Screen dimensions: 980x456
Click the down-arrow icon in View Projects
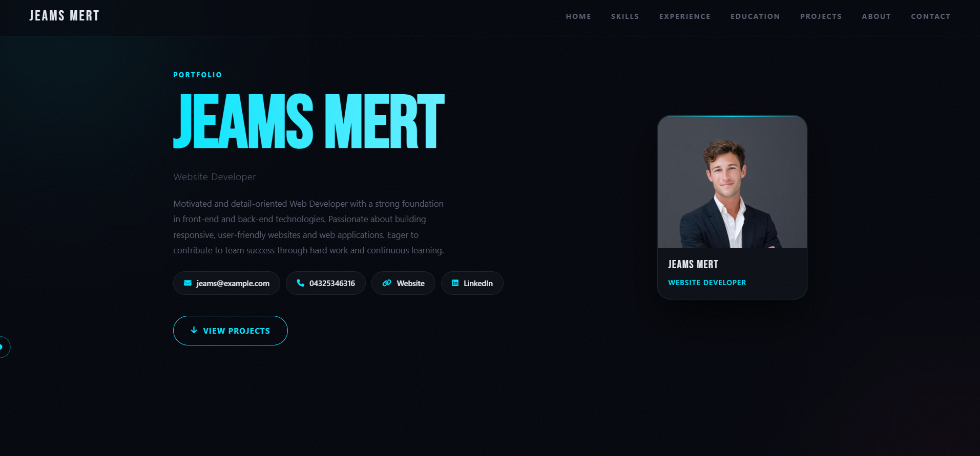tap(194, 330)
